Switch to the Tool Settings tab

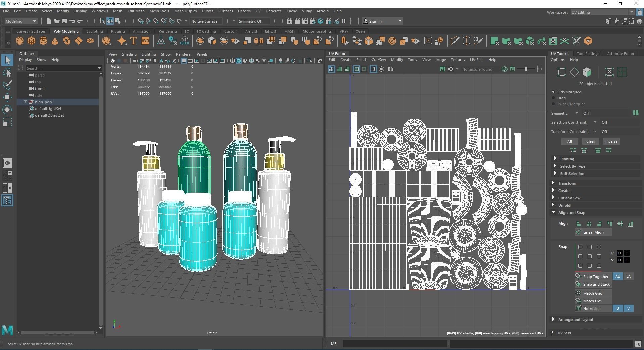click(x=588, y=54)
